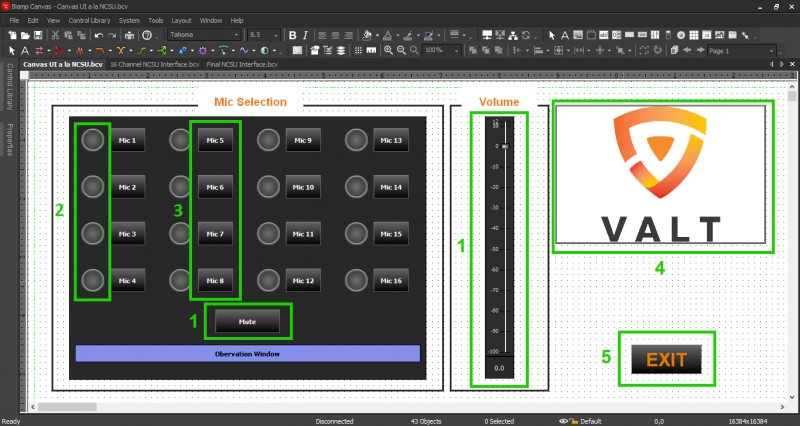Save the file with the floppy disk icon
The height and width of the screenshot is (426, 800).
(x=38, y=35)
